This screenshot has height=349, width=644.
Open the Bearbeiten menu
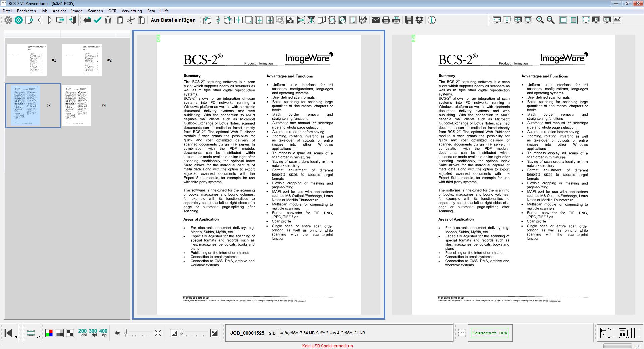coord(26,11)
